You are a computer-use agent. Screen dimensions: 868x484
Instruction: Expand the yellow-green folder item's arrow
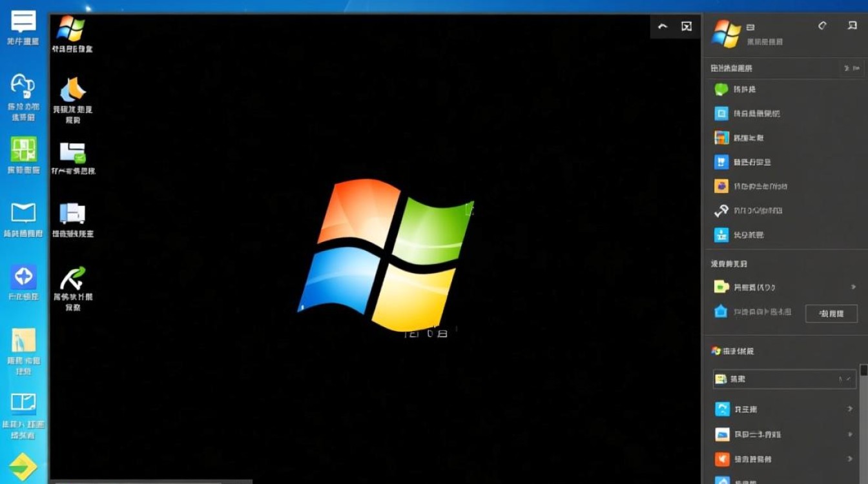(853, 287)
